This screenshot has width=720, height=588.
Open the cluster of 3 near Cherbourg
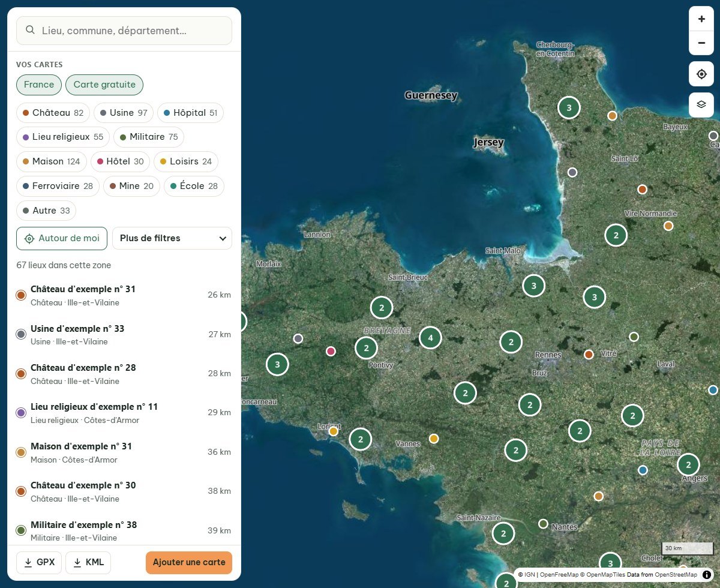point(569,108)
